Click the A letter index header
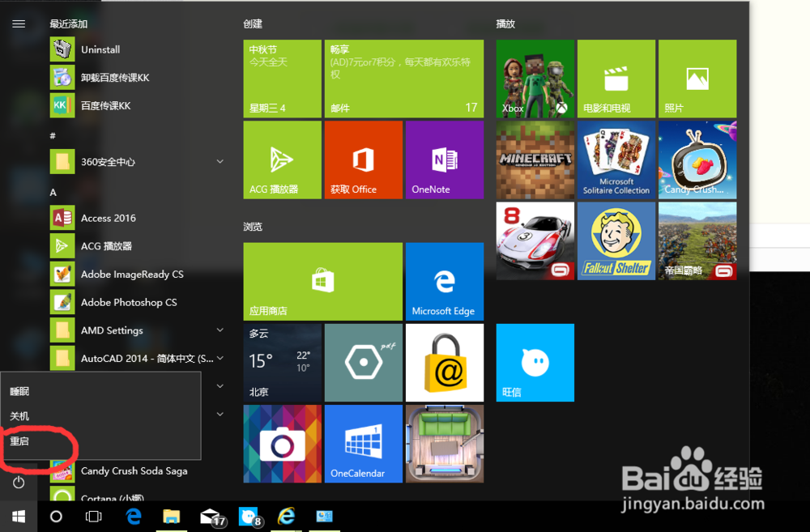810x532 pixels. point(53,192)
